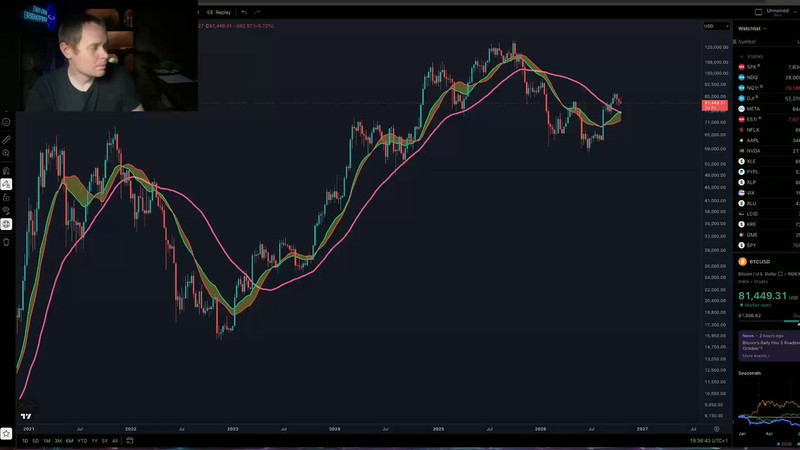
Task: Open the Bitcoin rally news card
Action: [769, 345]
